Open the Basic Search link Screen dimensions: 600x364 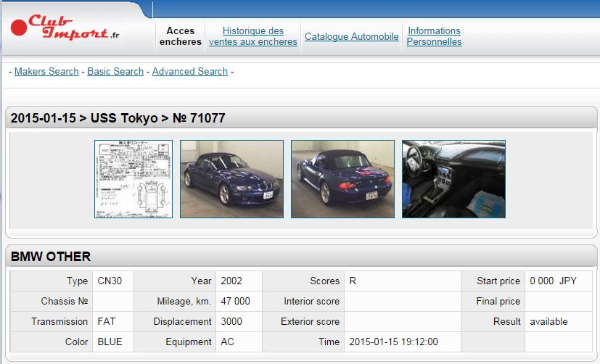click(115, 71)
